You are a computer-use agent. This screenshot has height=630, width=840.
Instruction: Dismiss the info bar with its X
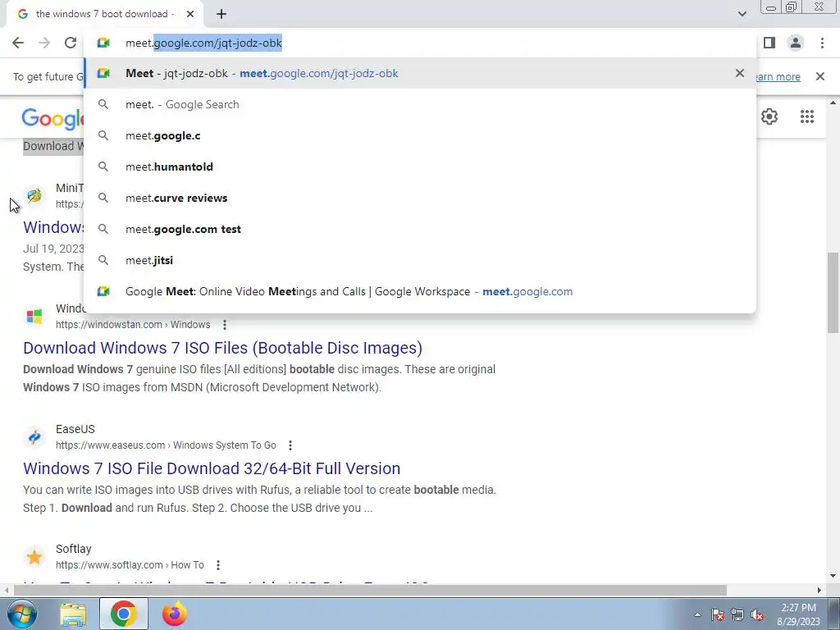point(820,76)
